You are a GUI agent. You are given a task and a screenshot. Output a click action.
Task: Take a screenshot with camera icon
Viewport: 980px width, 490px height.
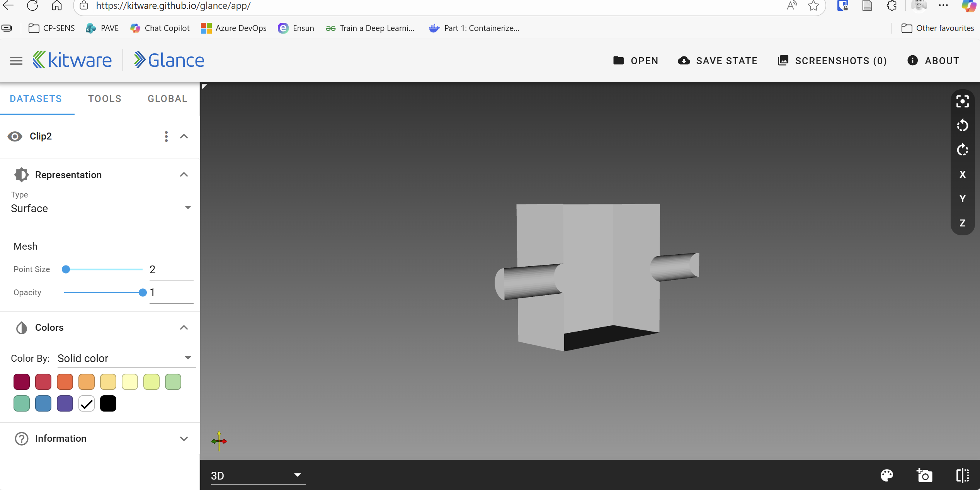point(924,475)
